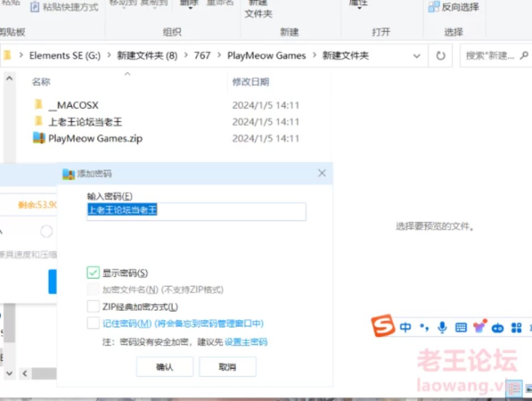This screenshot has height=401, width=532.
Task: Open the address bar history dropdown
Action: click(417, 56)
